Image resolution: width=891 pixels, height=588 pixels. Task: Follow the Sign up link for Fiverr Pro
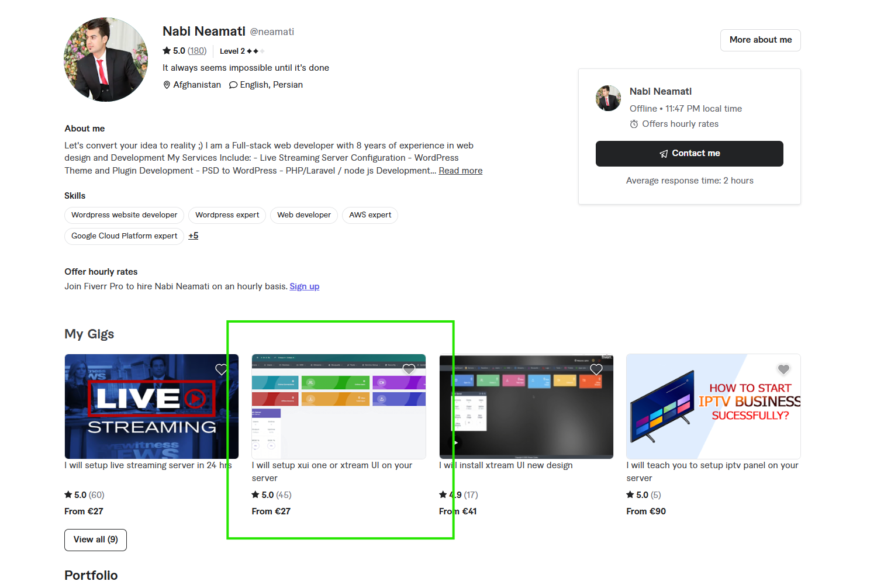coord(305,286)
